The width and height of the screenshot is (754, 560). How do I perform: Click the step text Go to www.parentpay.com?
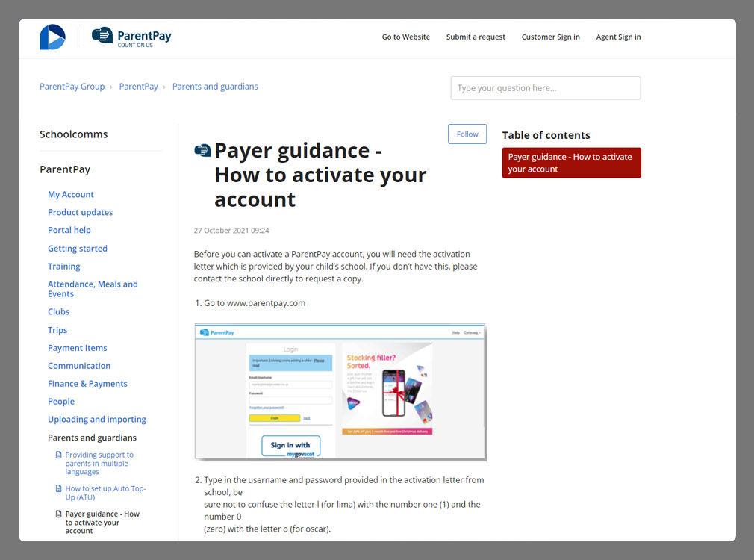tap(255, 303)
